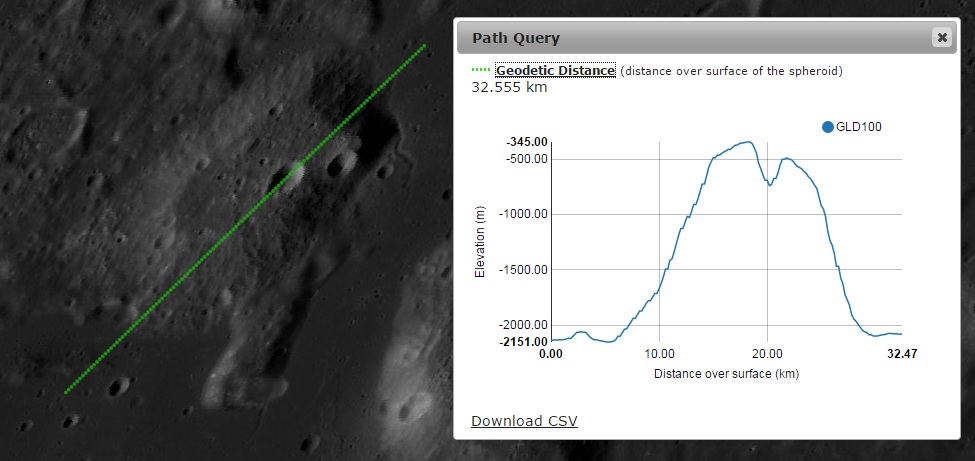Click the green dotted path line on the map
The width and height of the screenshot is (975, 461).
point(245,219)
